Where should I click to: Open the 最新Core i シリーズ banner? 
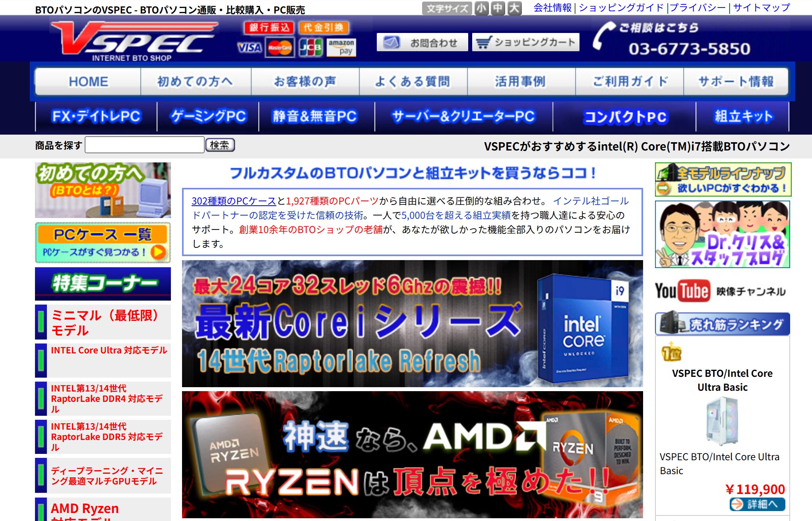[x=412, y=324]
